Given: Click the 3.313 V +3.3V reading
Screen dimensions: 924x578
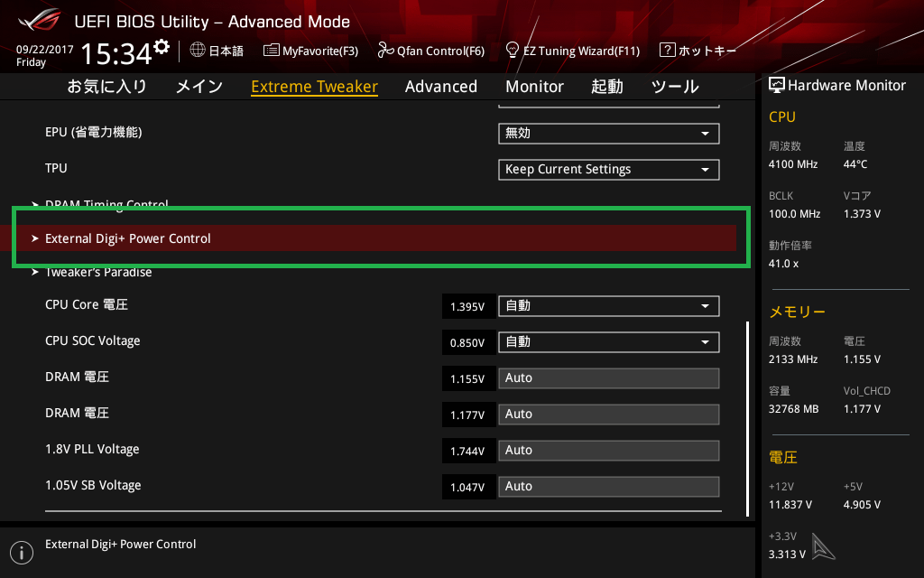Looking at the screenshot, I should click(x=787, y=555).
